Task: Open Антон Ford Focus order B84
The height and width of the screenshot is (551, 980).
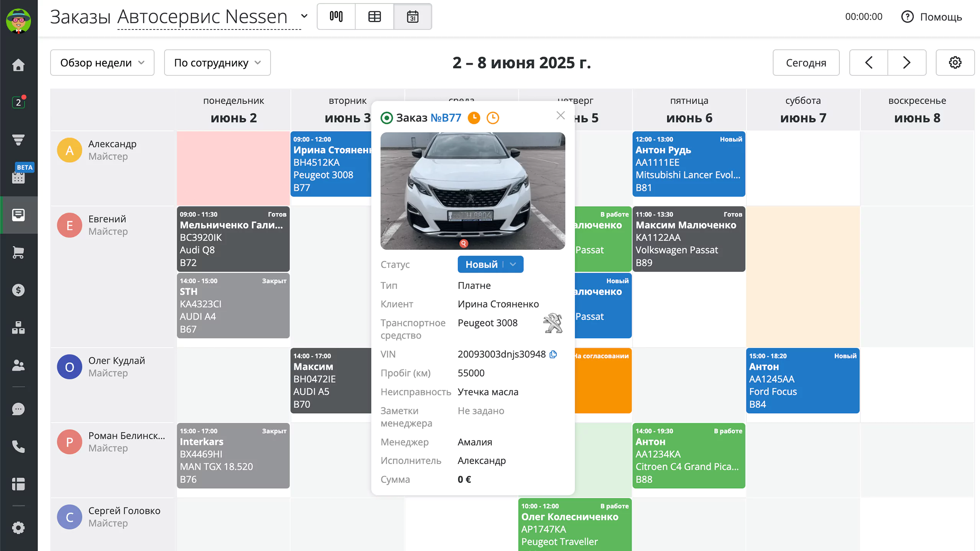Action: (x=803, y=381)
